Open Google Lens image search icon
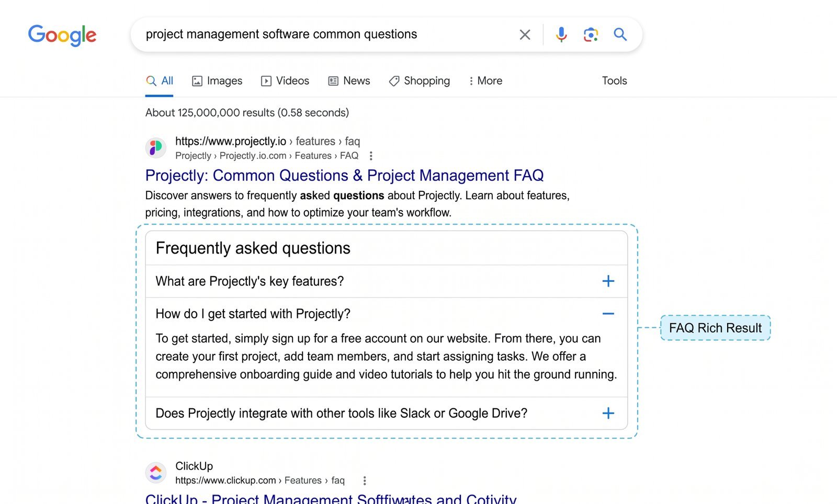This screenshot has height=504, width=837. tap(591, 35)
